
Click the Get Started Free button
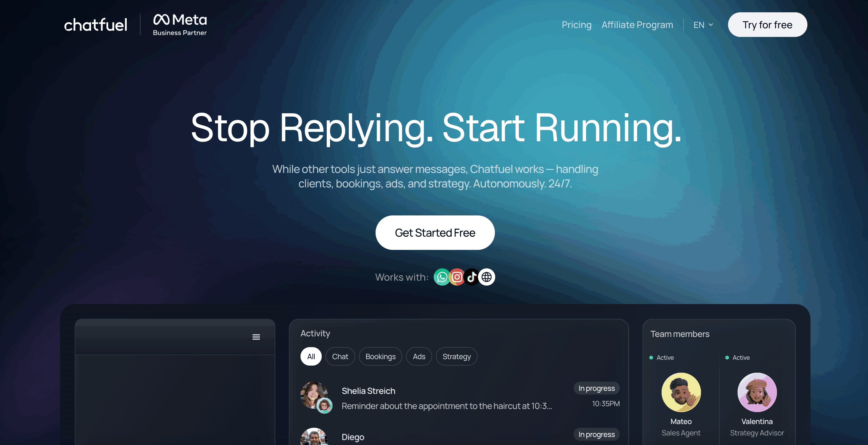(x=435, y=233)
